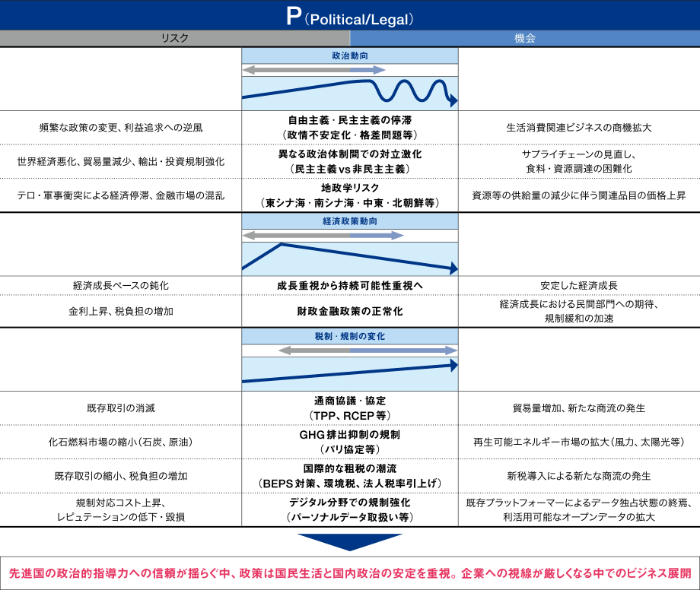700x590 pixels.
Task: Select text 自由主義・民主主義の停滞
Action: tap(350, 120)
